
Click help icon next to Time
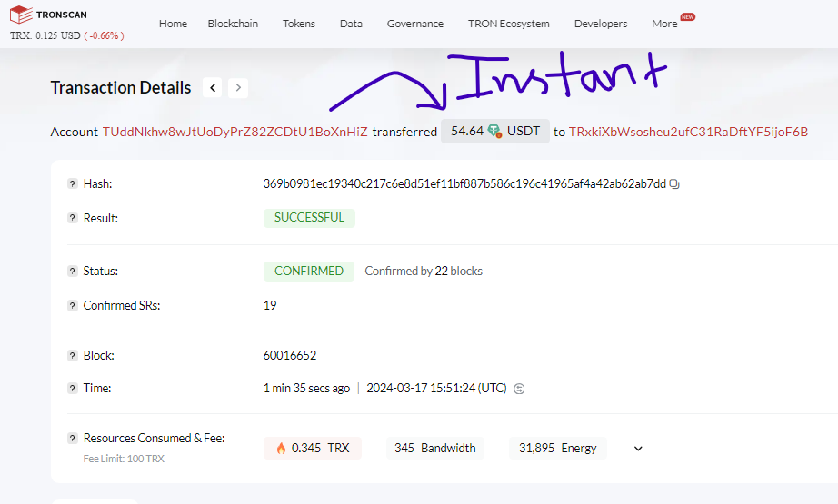click(72, 388)
